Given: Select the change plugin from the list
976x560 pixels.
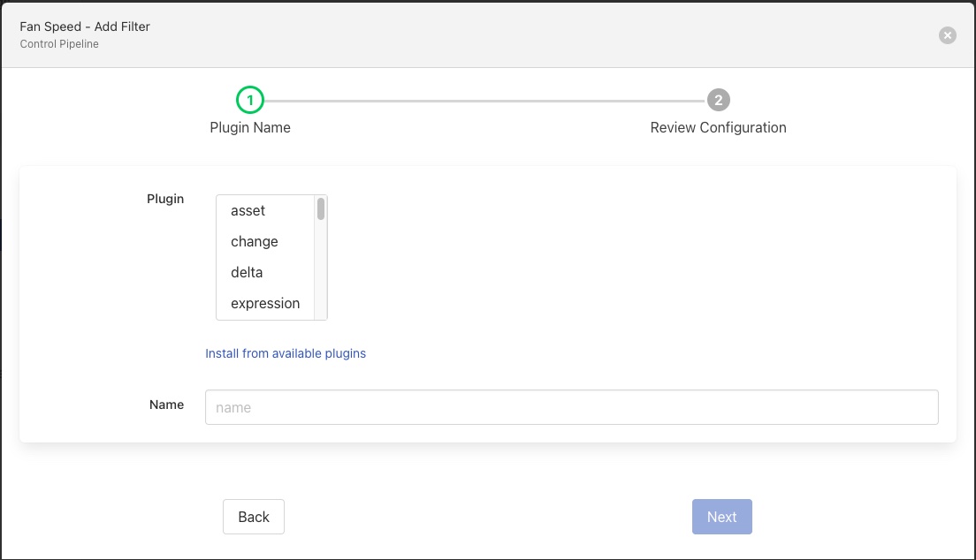Looking at the screenshot, I should [x=254, y=241].
